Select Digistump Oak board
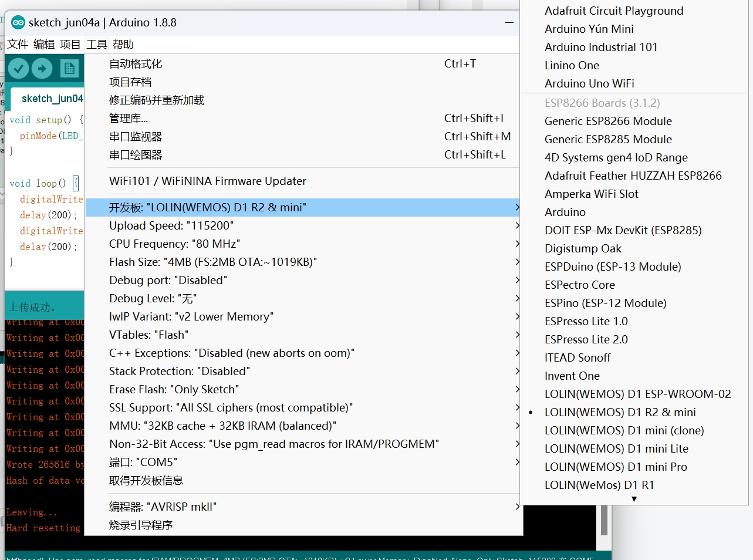Screen dimensions: 753x560 pos(634,249)
